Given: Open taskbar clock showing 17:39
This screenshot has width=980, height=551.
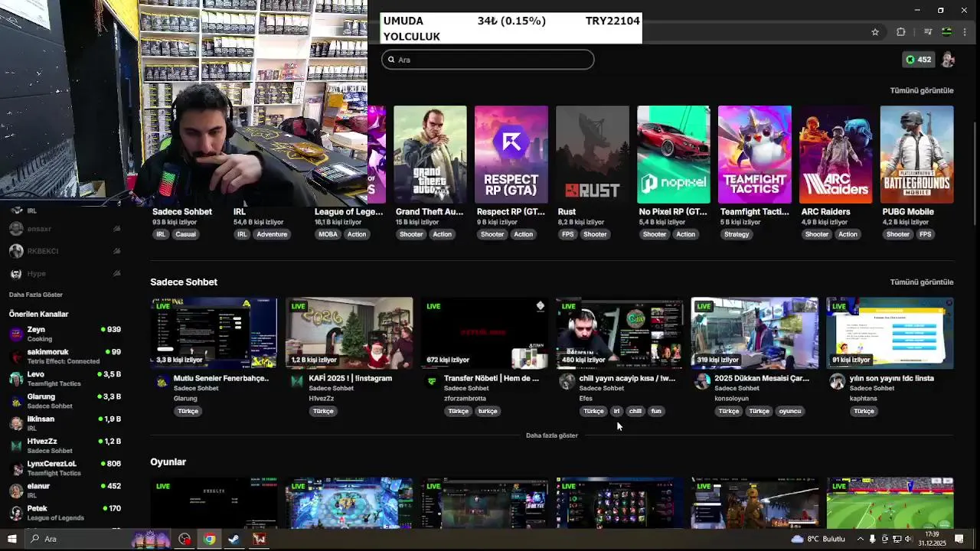Looking at the screenshot, I should click(x=932, y=539).
